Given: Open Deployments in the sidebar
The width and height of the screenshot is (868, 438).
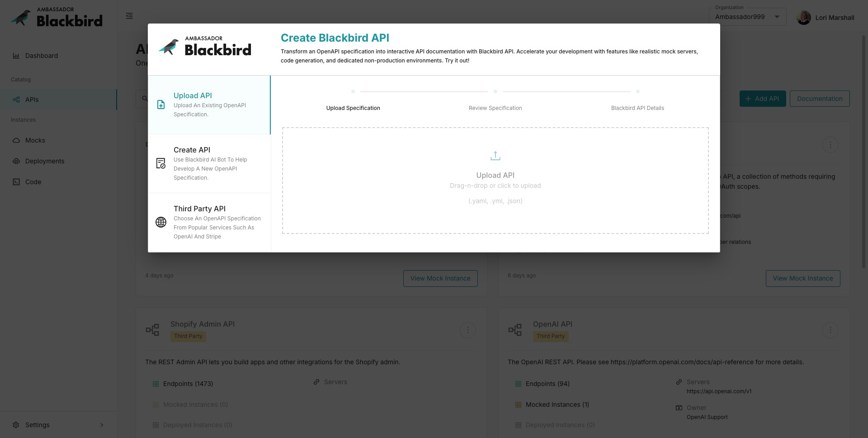Looking at the screenshot, I should (58, 161).
